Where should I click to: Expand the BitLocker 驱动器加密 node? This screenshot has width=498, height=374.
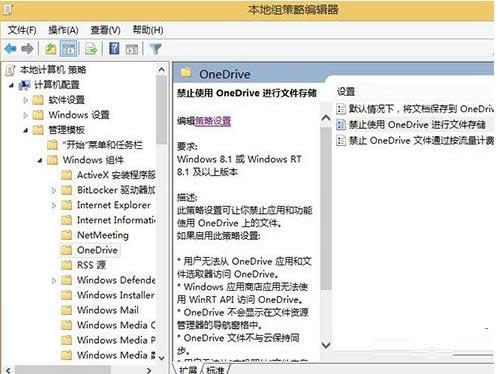54,190
